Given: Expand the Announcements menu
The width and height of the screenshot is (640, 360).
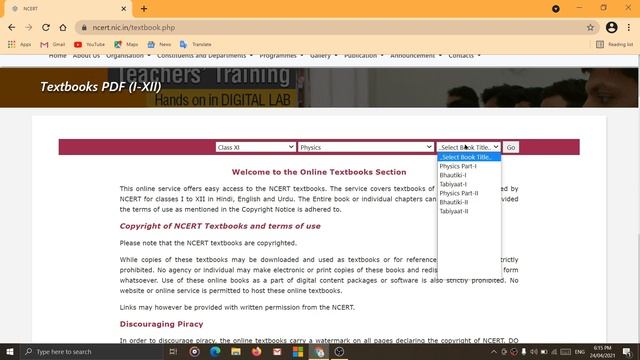Looking at the screenshot, I should click(416, 56).
